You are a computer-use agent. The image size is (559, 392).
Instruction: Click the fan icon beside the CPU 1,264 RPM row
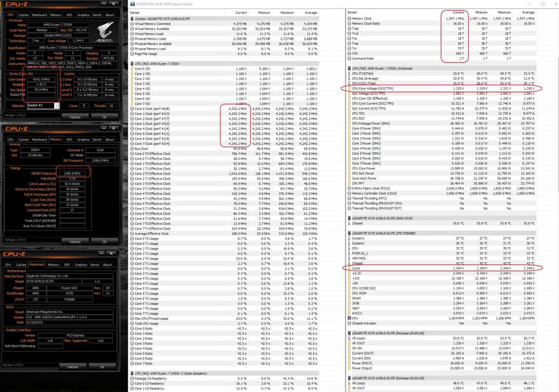[349, 318]
